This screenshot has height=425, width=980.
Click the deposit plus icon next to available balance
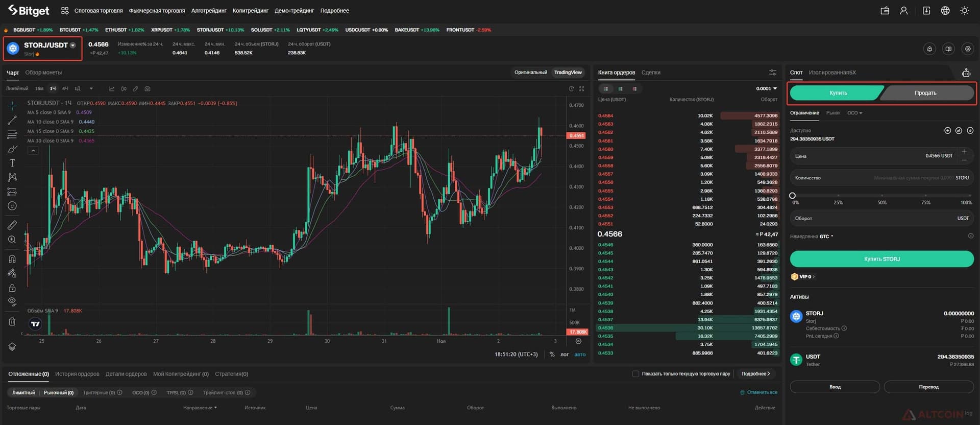click(x=947, y=131)
